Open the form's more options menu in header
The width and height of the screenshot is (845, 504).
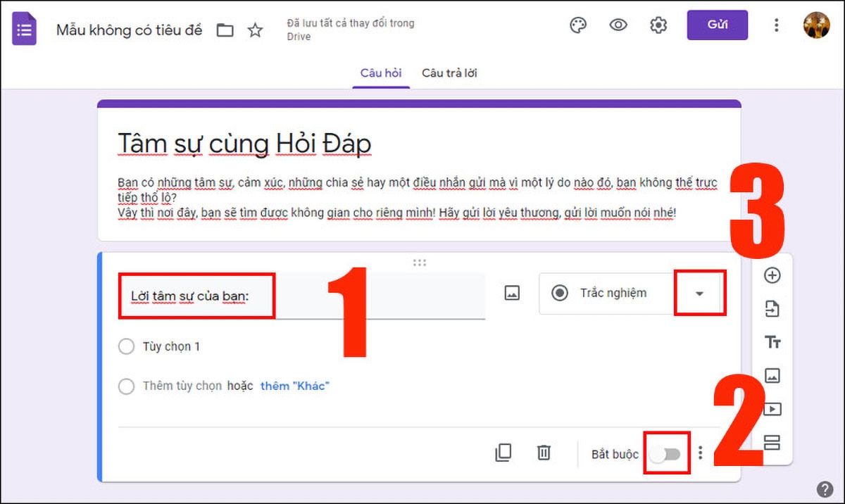pyautogui.click(x=776, y=25)
